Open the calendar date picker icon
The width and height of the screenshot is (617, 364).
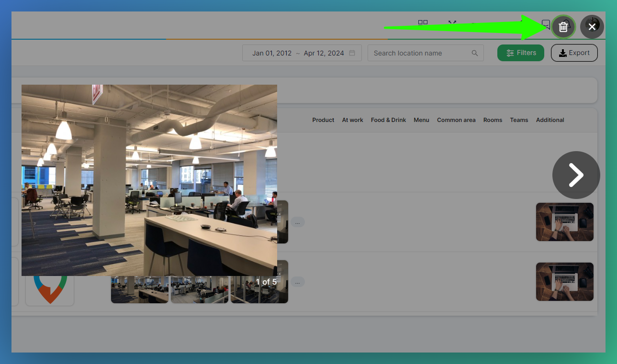click(x=352, y=53)
